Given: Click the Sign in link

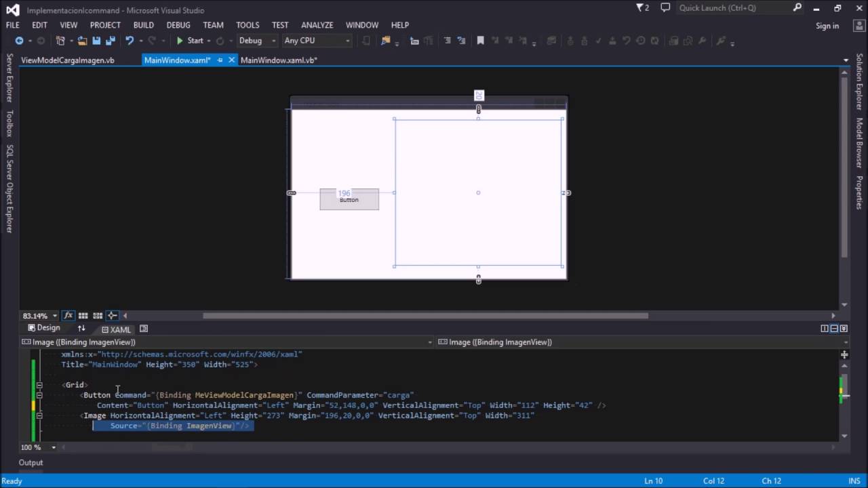Looking at the screenshot, I should [x=827, y=26].
